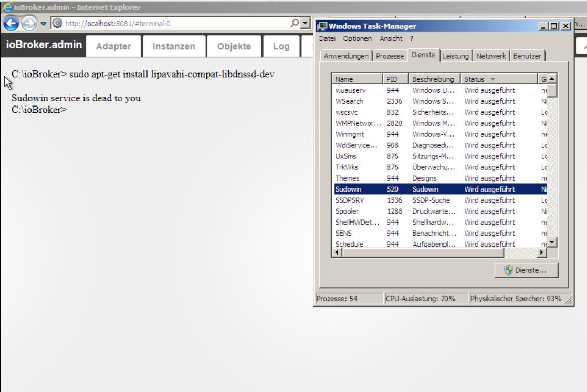Click the services list scroll down arrow
587x392 pixels.
552,242
